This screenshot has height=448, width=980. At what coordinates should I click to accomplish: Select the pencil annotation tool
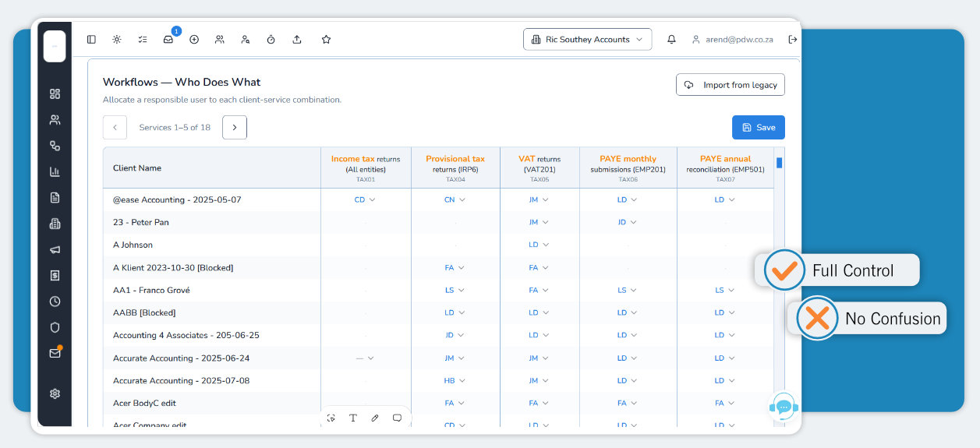(x=375, y=418)
